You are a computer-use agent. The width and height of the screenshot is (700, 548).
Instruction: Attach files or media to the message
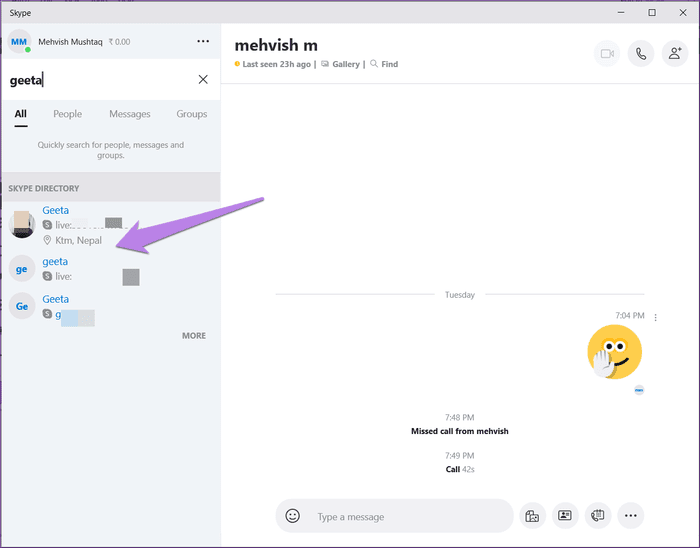[x=532, y=516]
